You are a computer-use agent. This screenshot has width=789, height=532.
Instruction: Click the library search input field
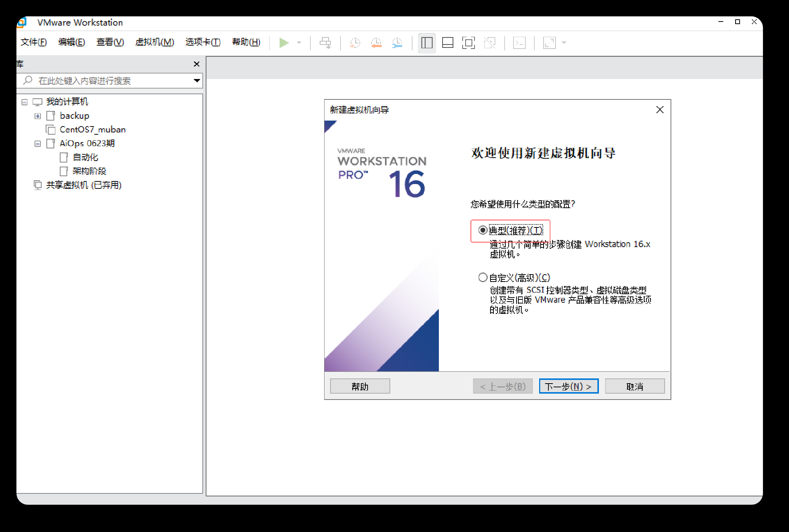(110, 81)
